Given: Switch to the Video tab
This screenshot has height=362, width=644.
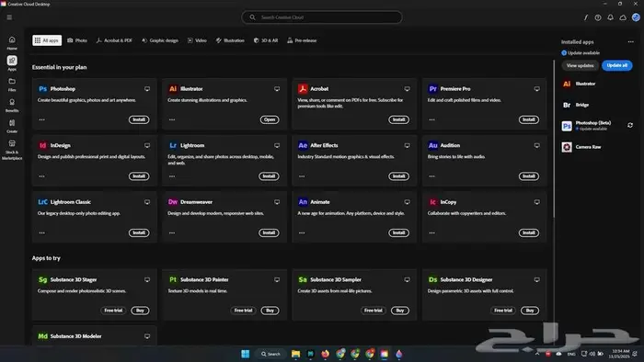Looking at the screenshot, I should tap(197, 40).
